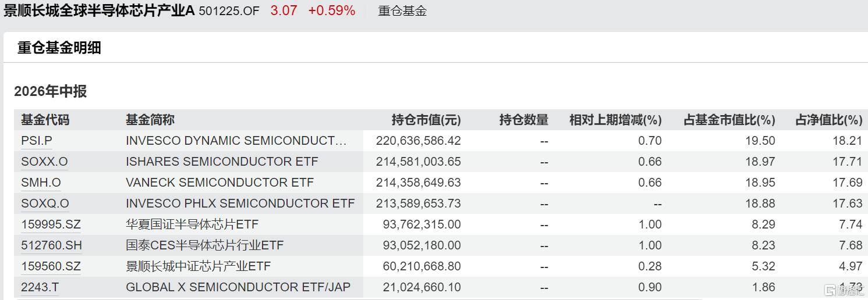The width and height of the screenshot is (868, 300).
Task: Select the 华夏国证半导体芯片ETF row name
Action: [x=192, y=224]
